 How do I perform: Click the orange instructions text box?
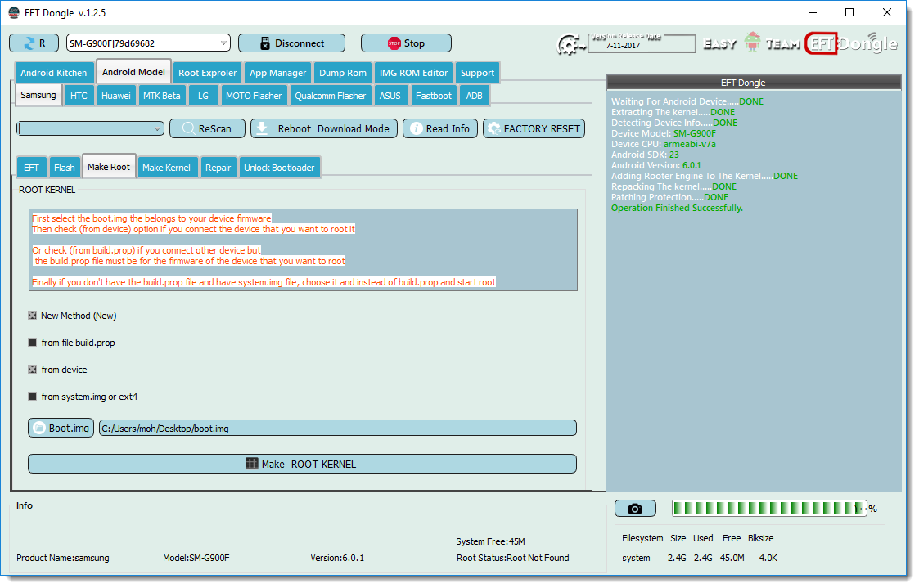pyautogui.click(x=303, y=250)
